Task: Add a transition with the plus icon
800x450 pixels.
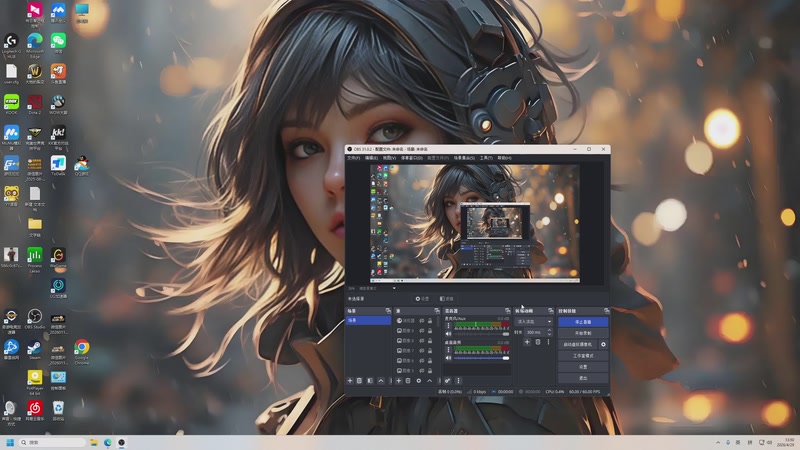Action: (x=527, y=342)
